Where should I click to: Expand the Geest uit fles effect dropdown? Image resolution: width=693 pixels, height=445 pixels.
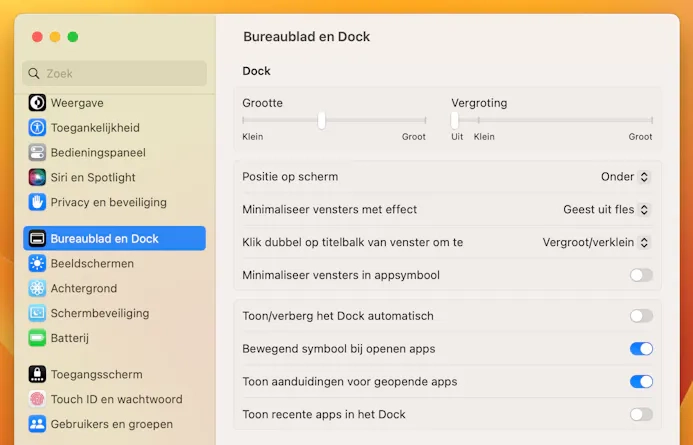(606, 209)
